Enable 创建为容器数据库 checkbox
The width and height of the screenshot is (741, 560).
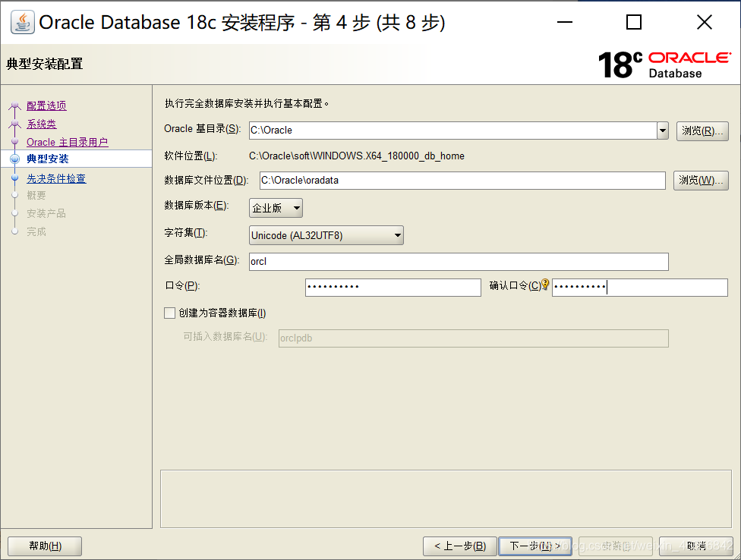(x=169, y=313)
